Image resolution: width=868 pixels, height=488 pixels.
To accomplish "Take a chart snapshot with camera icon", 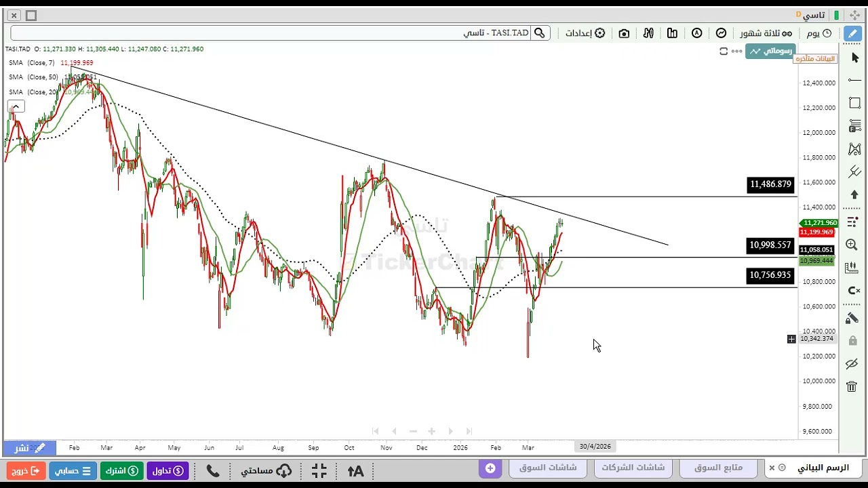I will [x=624, y=33].
